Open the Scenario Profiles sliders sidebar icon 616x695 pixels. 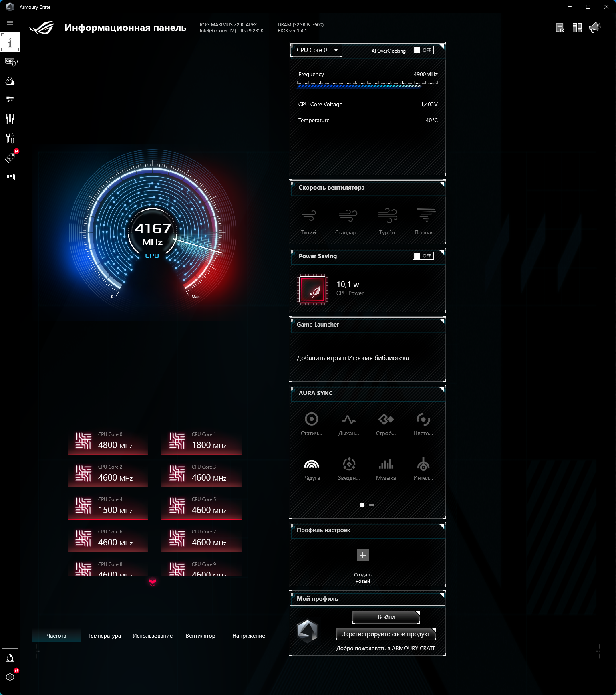pyautogui.click(x=10, y=119)
